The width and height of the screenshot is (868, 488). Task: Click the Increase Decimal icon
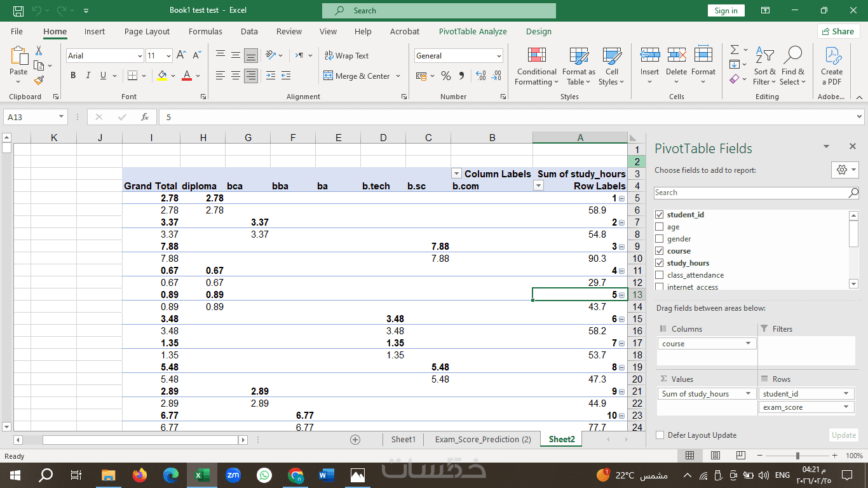[481, 76]
